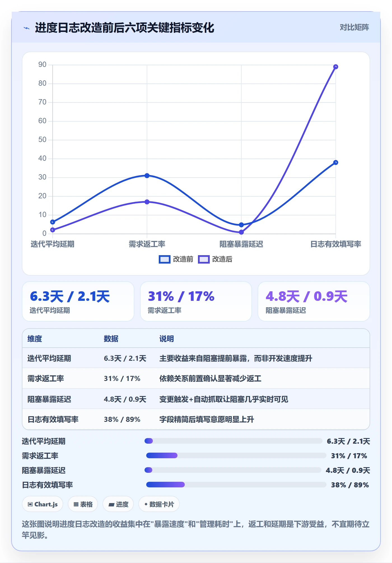This screenshot has width=392, height=563.
Task: Select the 38% / 89% table cell
Action: (122, 419)
